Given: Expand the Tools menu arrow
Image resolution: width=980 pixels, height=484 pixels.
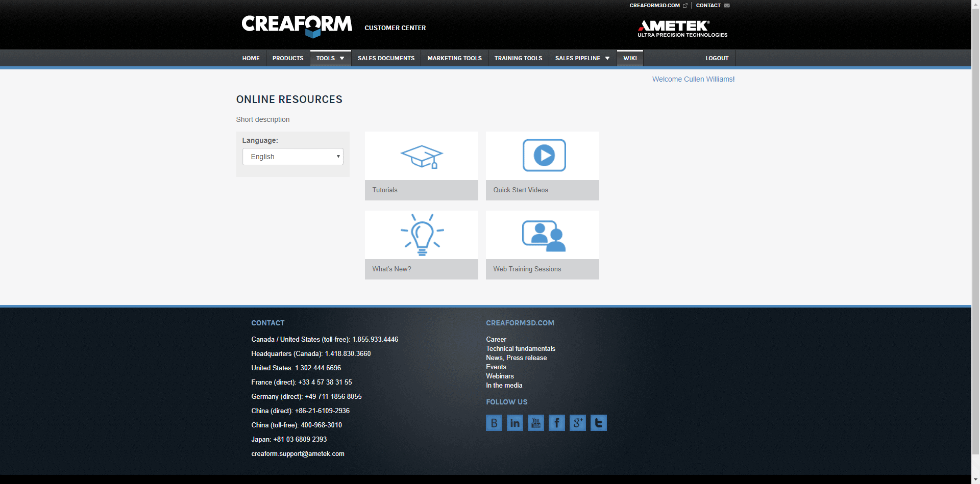Looking at the screenshot, I should coord(342,58).
